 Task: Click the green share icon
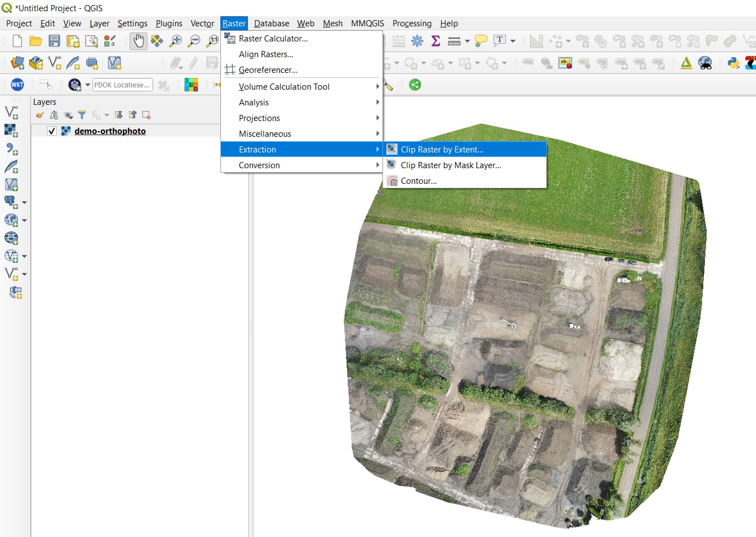tap(415, 85)
